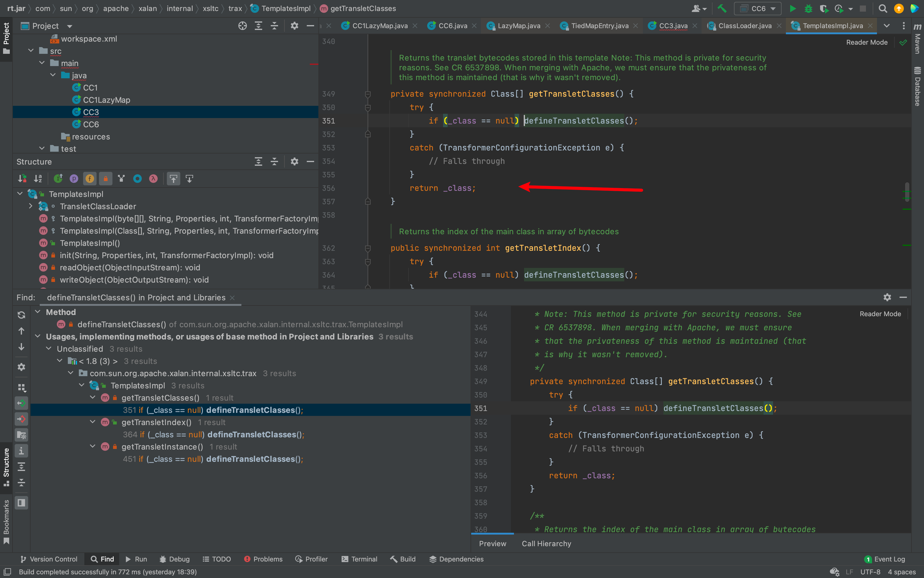The height and width of the screenshot is (578, 924).
Task: Run CC6 with Coverage
Action: point(823,9)
